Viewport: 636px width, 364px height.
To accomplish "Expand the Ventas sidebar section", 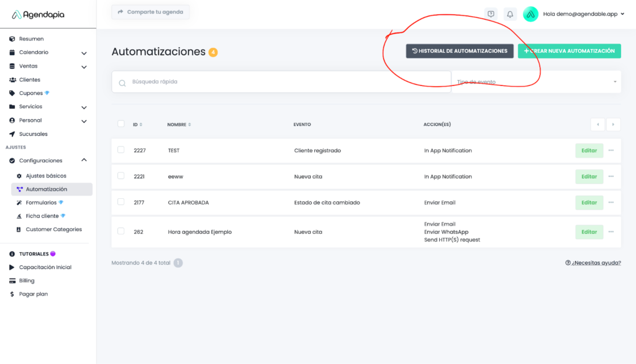I will tap(84, 66).
